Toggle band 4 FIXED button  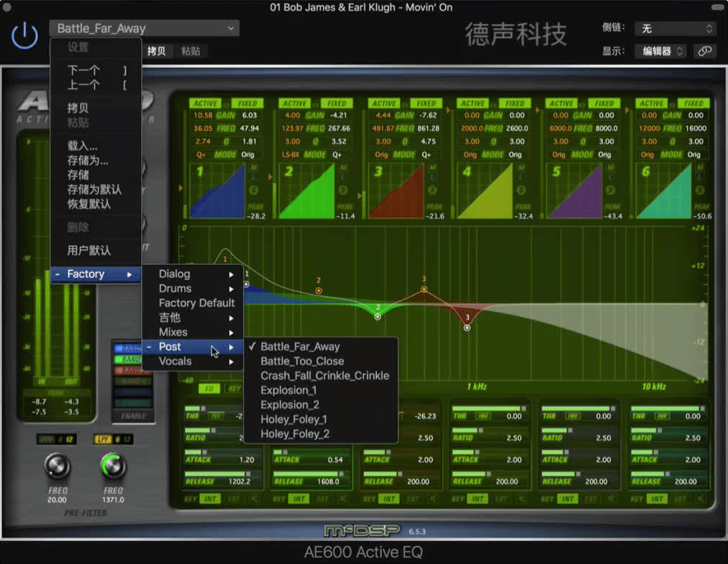pos(515,103)
